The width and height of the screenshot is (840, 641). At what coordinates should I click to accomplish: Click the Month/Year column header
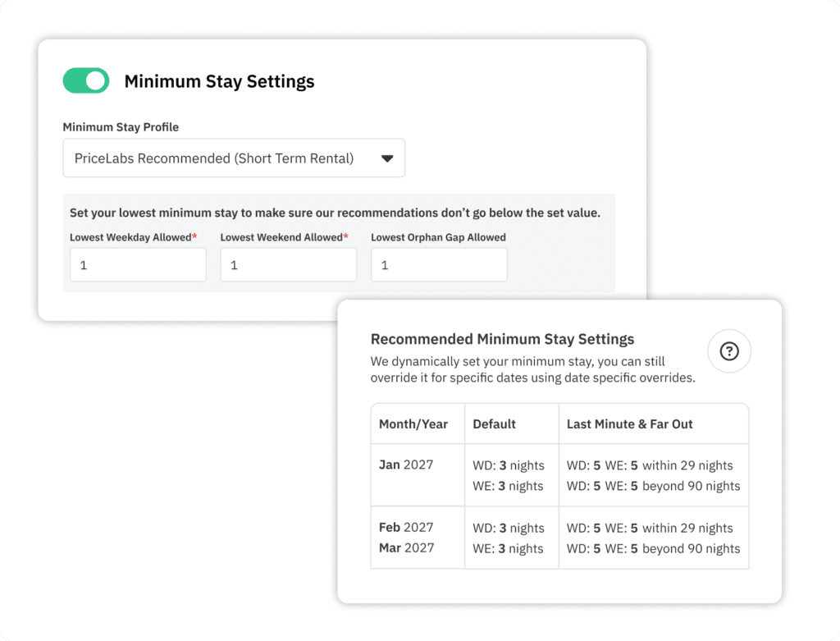click(413, 424)
